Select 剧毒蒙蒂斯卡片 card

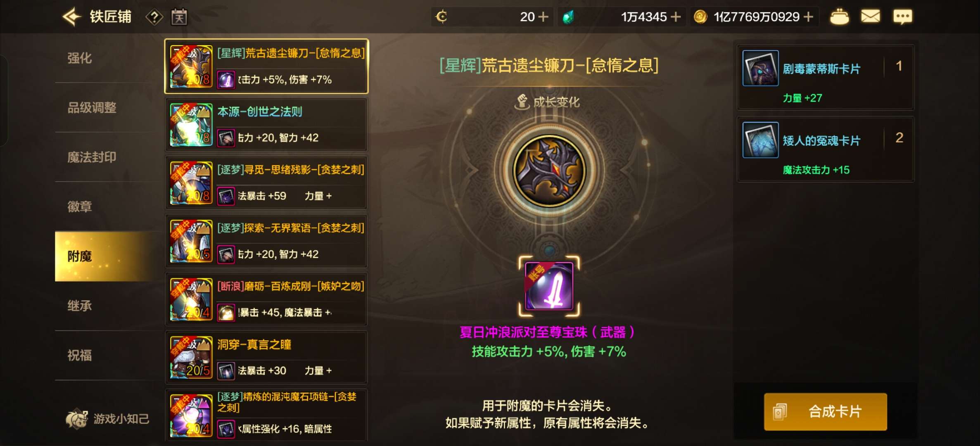(x=825, y=77)
